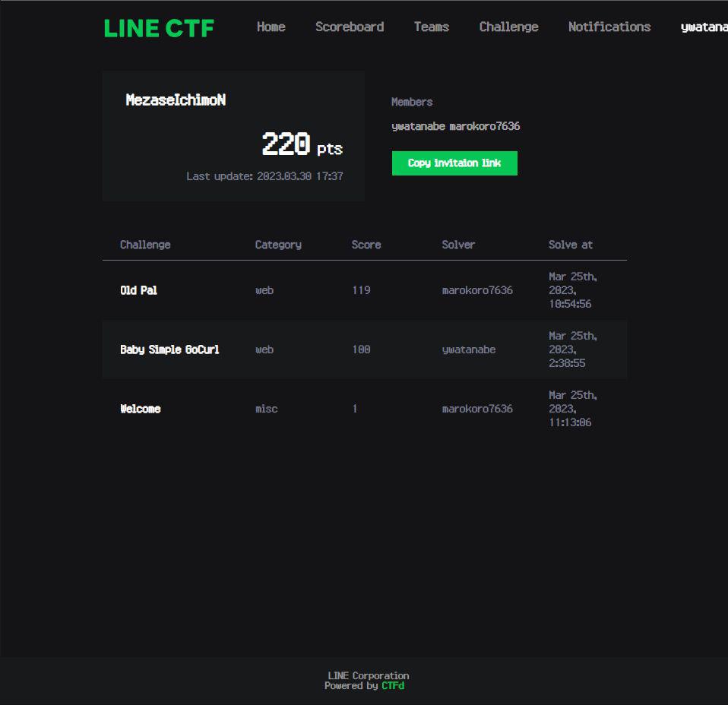Click the MezaseIchimoN team name

point(176,100)
